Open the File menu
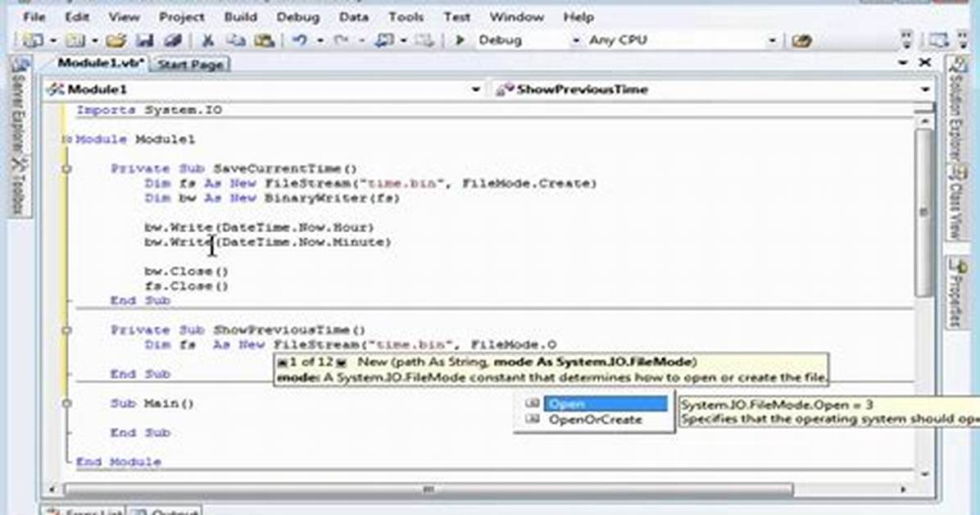 point(34,17)
